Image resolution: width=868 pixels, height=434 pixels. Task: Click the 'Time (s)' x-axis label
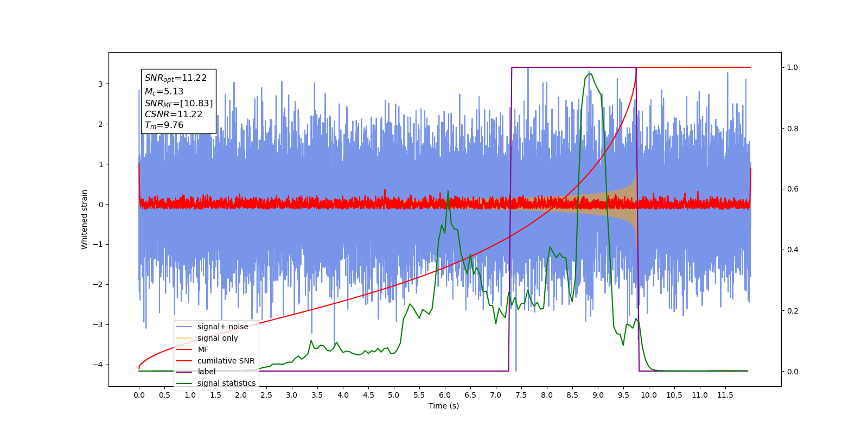(444, 406)
